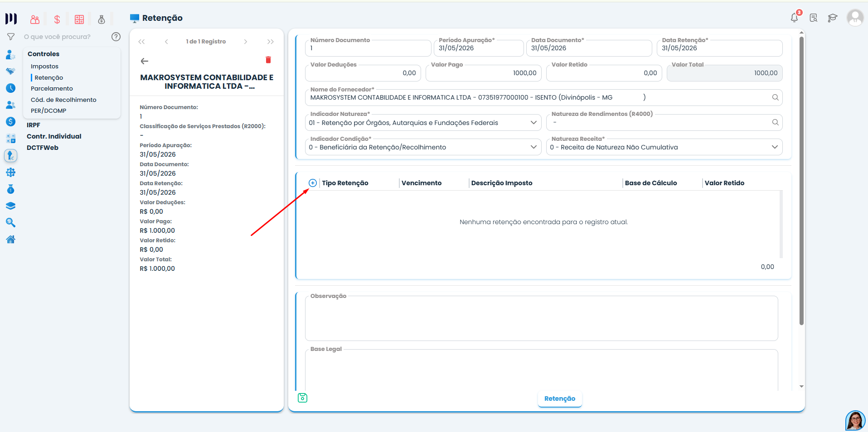Select the highlighted tax percent sidebar icon
The height and width of the screenshot is (432, 868).
pos(11,156)
